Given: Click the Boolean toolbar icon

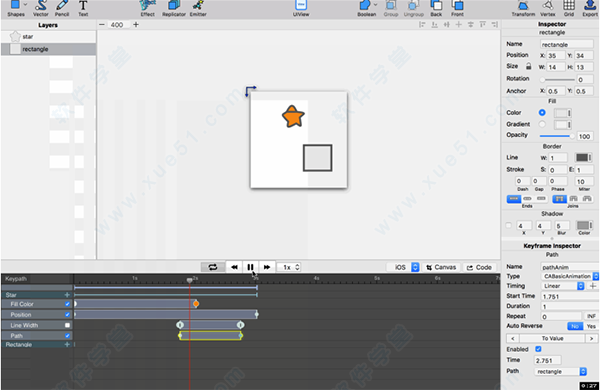Looking at the screenshot, I should tap(366, 8).
